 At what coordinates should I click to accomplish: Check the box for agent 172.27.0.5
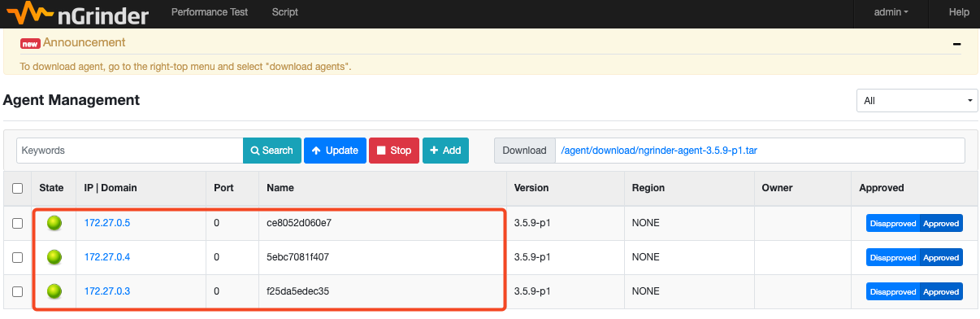pos(18,223)
